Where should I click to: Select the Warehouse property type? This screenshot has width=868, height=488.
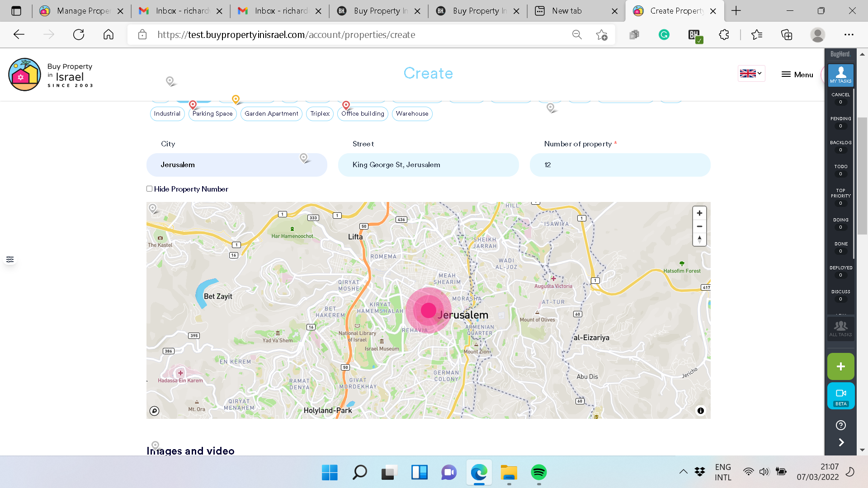412,114
